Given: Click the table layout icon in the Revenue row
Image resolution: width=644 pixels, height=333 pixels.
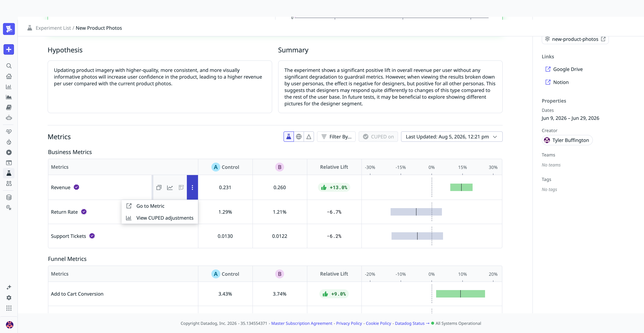Looking at the screenshot, I should pos(181,187).
